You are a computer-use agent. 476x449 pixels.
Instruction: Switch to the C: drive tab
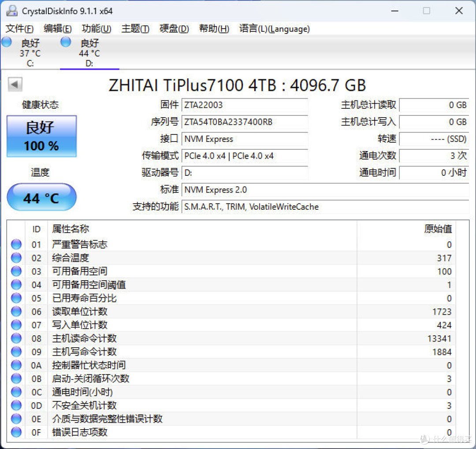click(x=30, y=52)
